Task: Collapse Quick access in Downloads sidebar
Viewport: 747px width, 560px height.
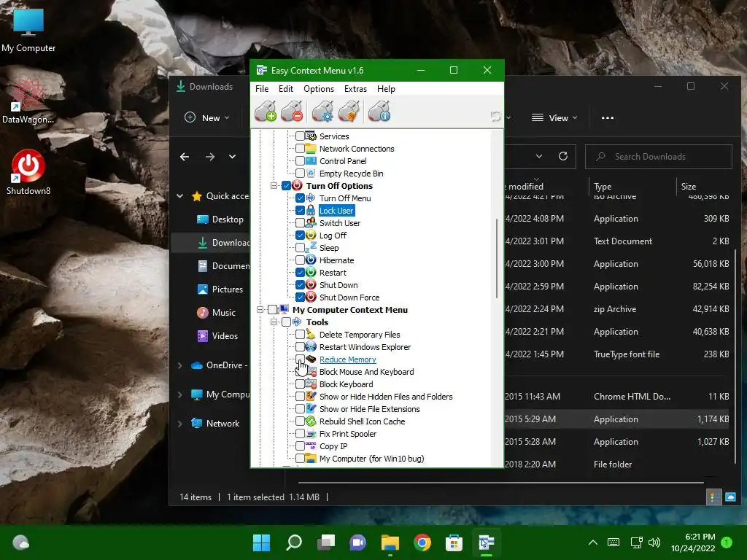Action: [180, 195]
